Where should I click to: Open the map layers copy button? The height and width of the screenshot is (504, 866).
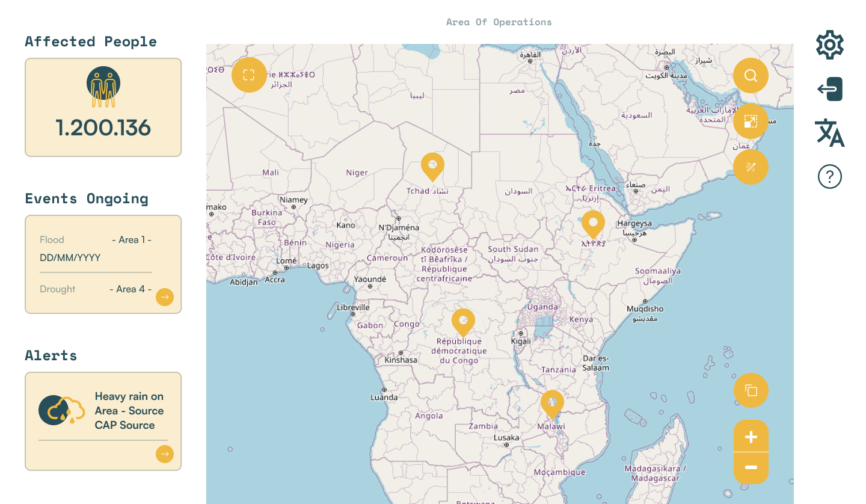[751, 390]
